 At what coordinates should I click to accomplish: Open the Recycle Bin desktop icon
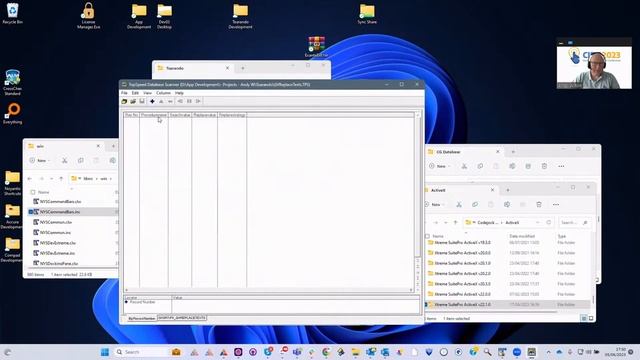[12, 13]
